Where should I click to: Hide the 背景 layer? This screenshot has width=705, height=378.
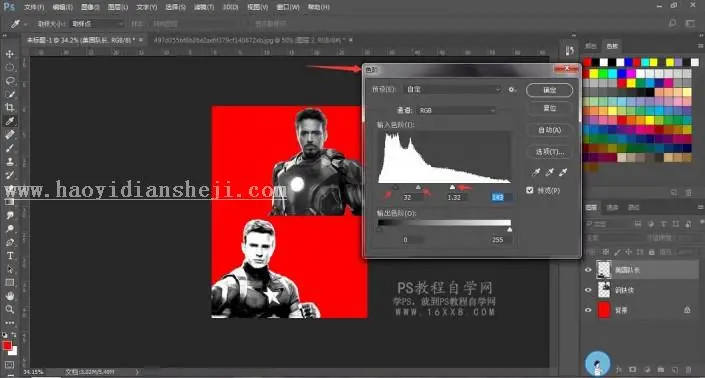click(588, 310)
